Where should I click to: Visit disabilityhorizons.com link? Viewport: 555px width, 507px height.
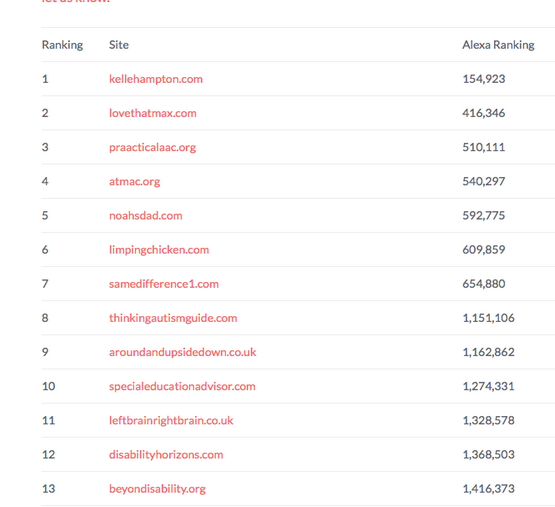pos(166,454)
